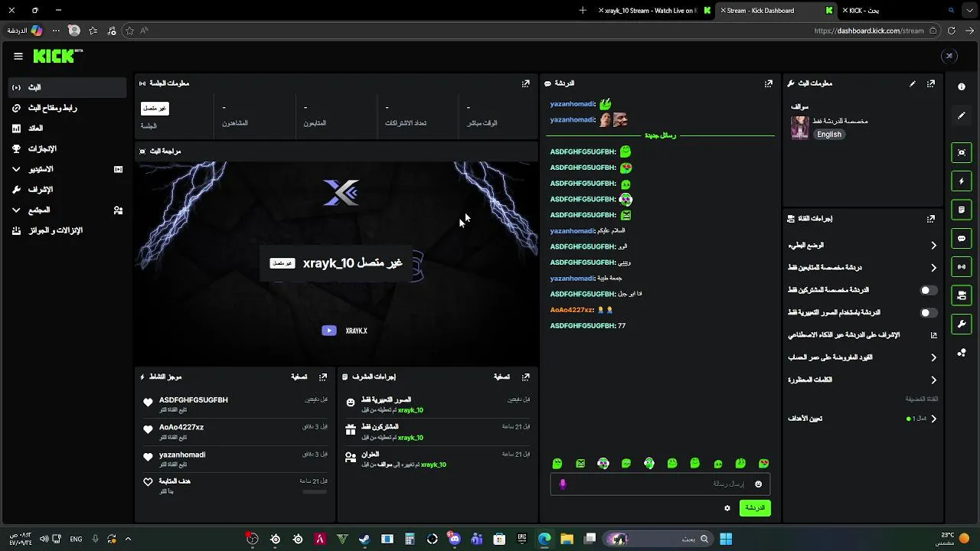Pop out the إجراءات القناة panel
This screenshot has width=980, height=551.
931,219
